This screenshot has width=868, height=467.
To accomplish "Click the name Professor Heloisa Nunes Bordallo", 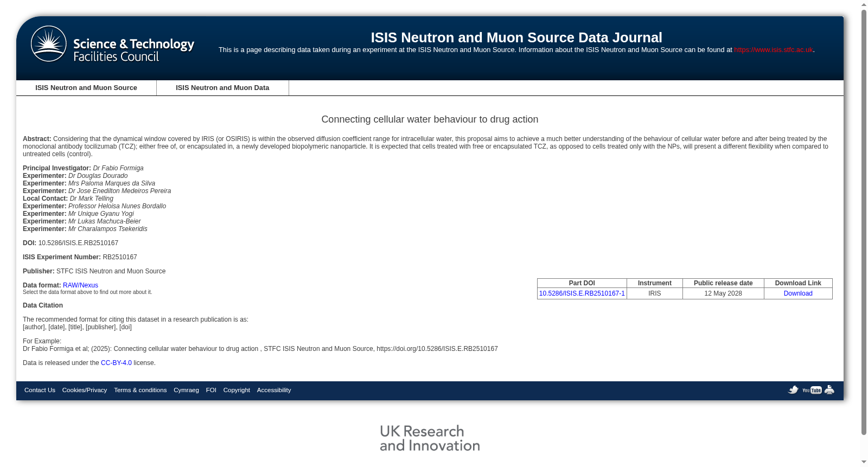I will pyautogui.click(x=117, y=206).
